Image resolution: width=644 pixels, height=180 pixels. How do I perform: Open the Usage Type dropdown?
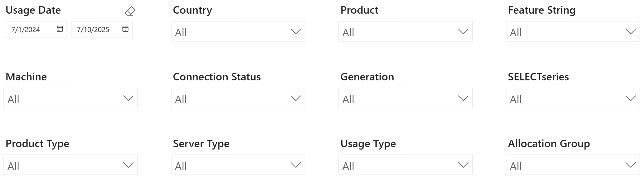pyautogui.click(x=405, y=165)
